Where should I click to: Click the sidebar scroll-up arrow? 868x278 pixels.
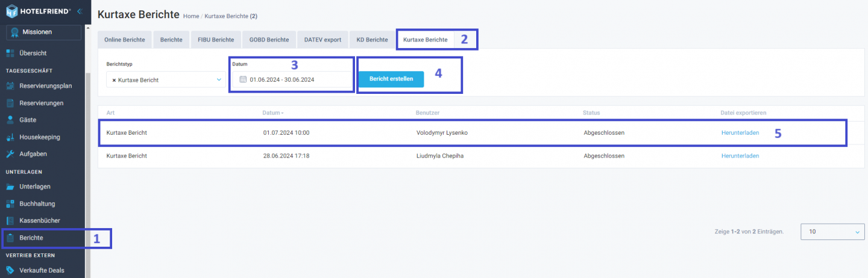pos(87,28)
